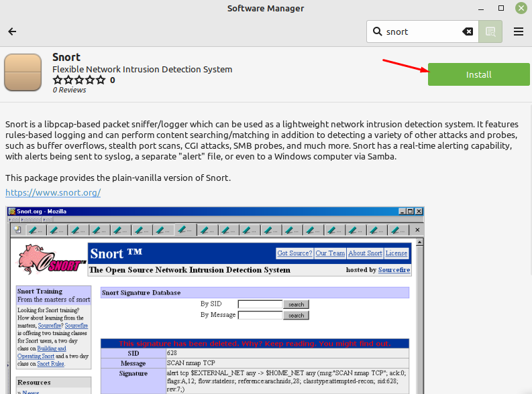Click Flexible Network Intrusion Detection System subtitle

142,69
